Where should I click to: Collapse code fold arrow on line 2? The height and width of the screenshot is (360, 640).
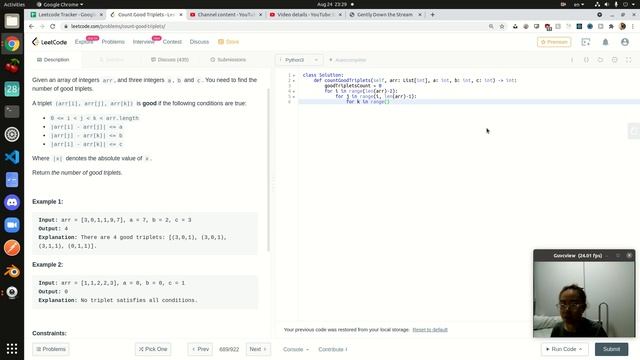(294, 80)
